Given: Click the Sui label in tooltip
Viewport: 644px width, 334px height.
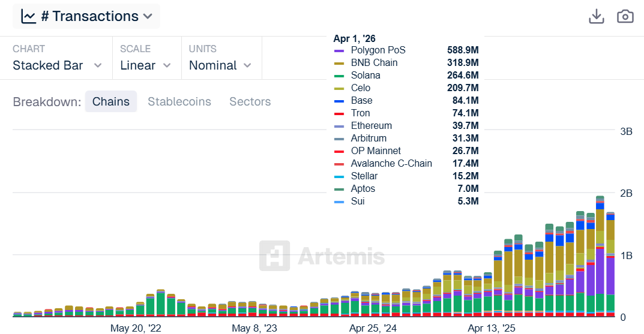Looking at the screenshot, I should 358,201.
